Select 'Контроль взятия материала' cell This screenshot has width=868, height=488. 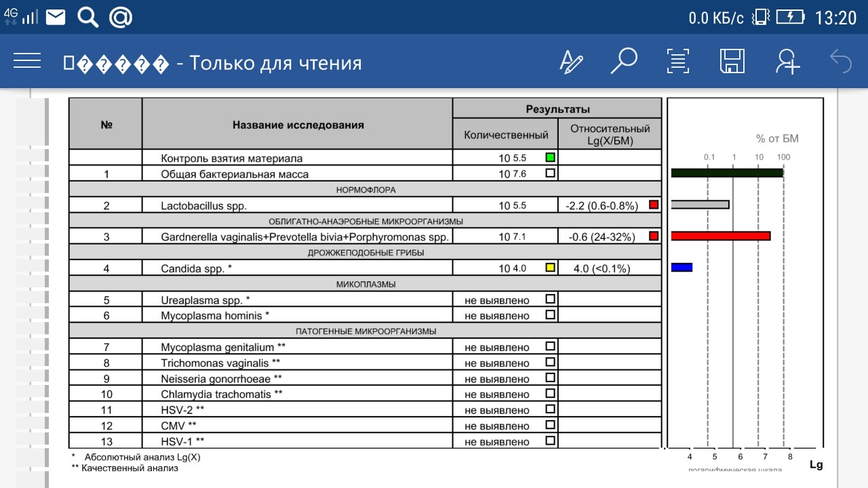[x=298, y=158]
